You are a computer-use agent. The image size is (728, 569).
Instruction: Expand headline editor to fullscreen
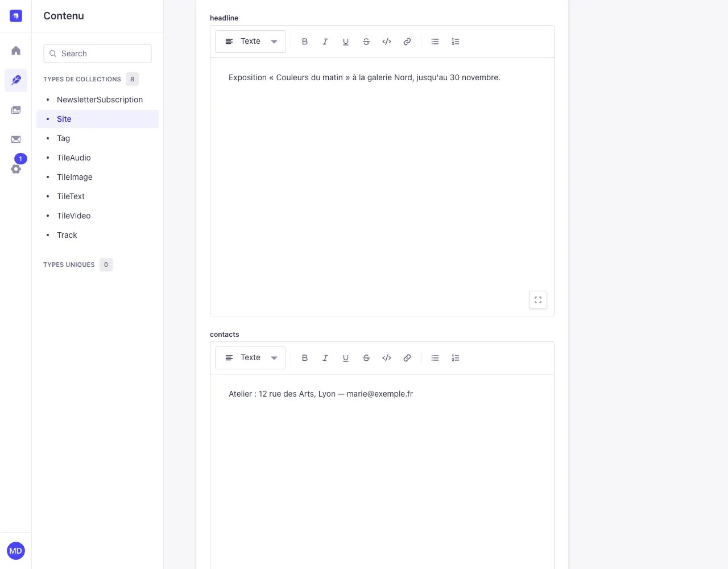(538, 300)
